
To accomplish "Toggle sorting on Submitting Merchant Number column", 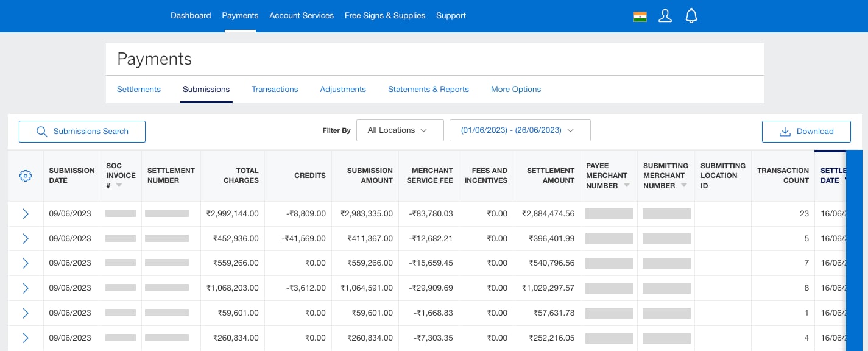I will [x=683, y=185].
